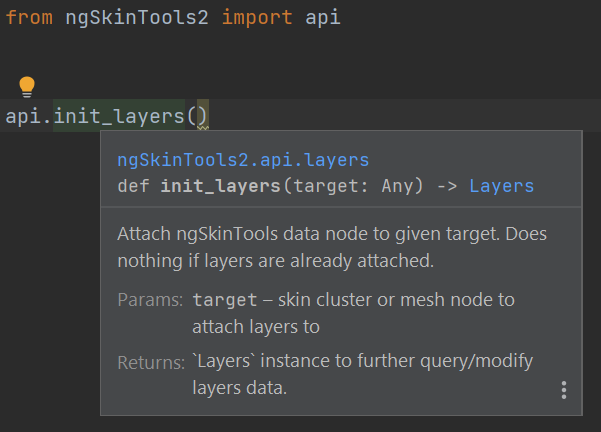Click 'target: Any' in popup signature

point(353,186)
